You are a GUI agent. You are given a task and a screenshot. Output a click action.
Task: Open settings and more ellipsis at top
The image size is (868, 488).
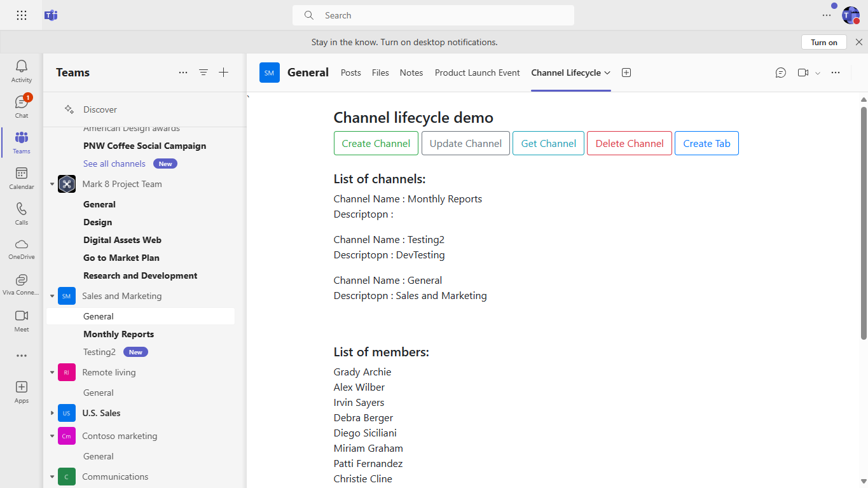[827, 15]
